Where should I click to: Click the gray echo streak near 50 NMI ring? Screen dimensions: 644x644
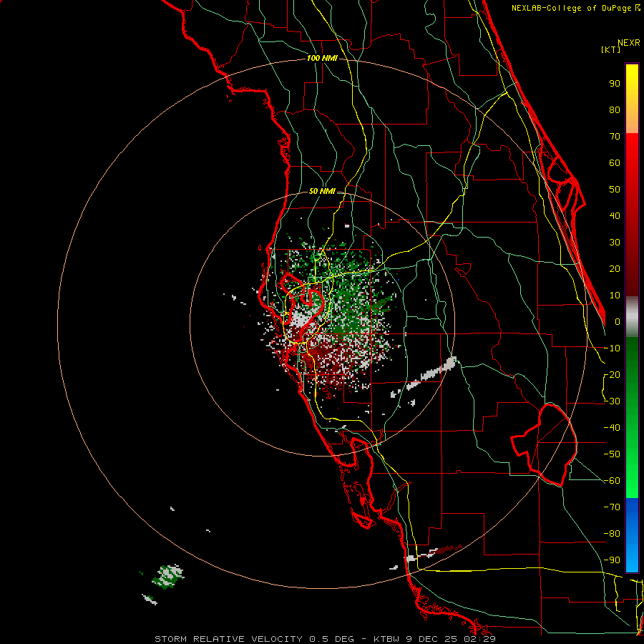(x=431, y=373)
